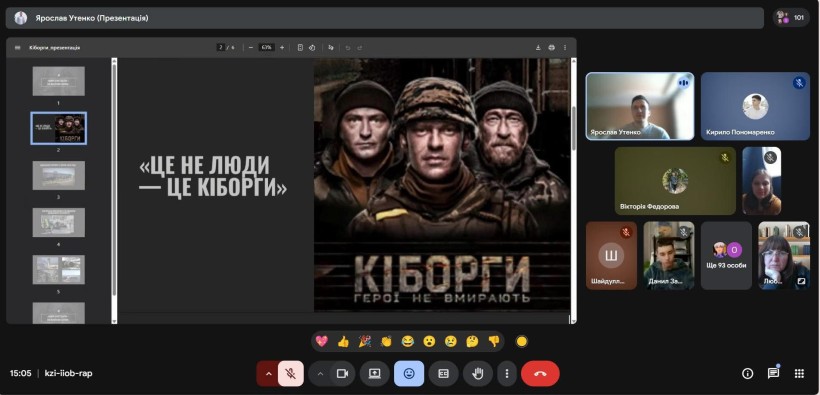Open the activities grid icon
Screen dimensions: 820x395
(799, 374)
